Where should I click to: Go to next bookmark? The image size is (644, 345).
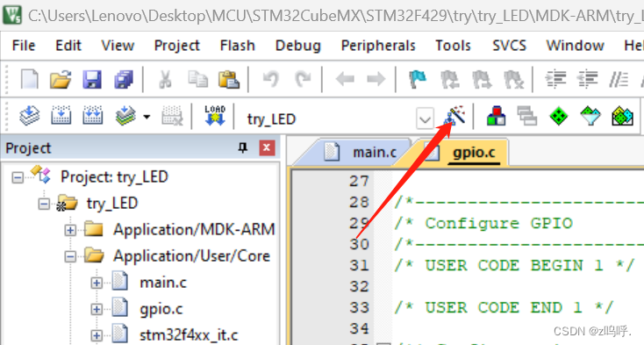(x=482, y=79)
